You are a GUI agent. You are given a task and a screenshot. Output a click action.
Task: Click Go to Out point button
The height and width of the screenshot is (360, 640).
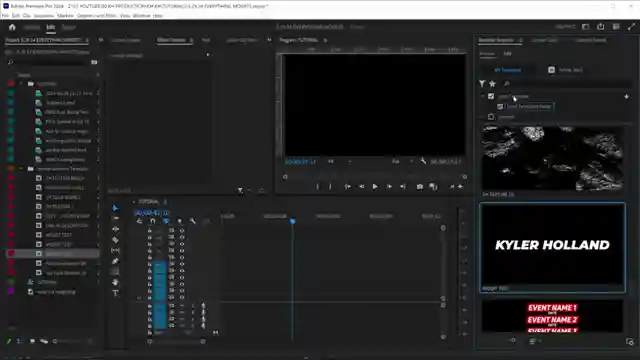403,187
